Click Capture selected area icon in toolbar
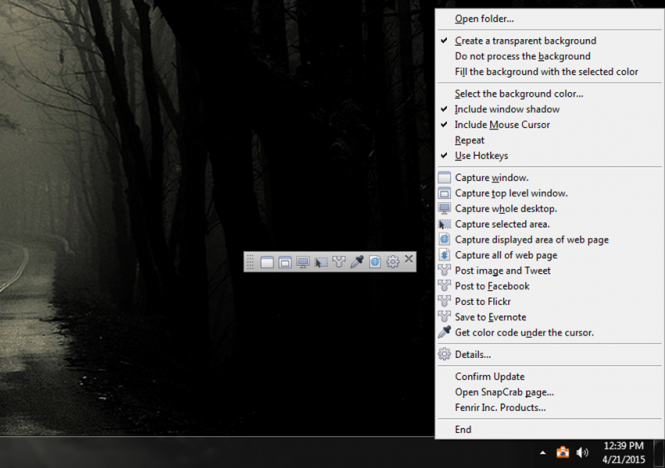The image size is (665, 468). (x=321, y=262)
